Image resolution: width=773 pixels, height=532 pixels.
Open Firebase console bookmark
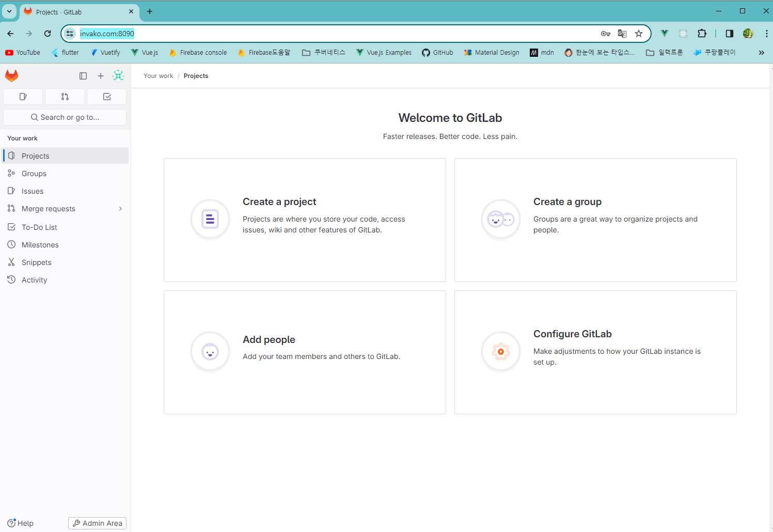pyautogui.click(x=198, y=53)
